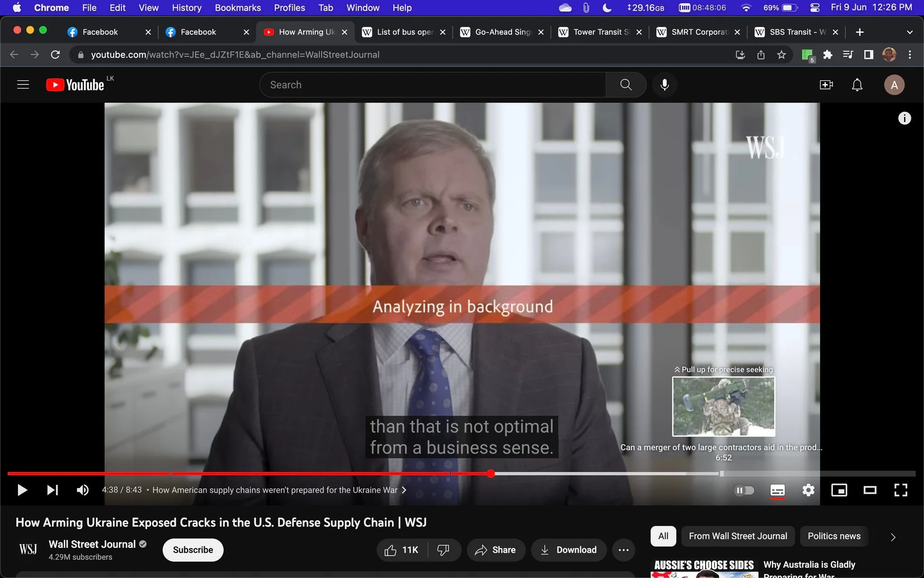Click the seek preview thumbnail
This screenshot has width=924, height=578.
coord(724,406)
